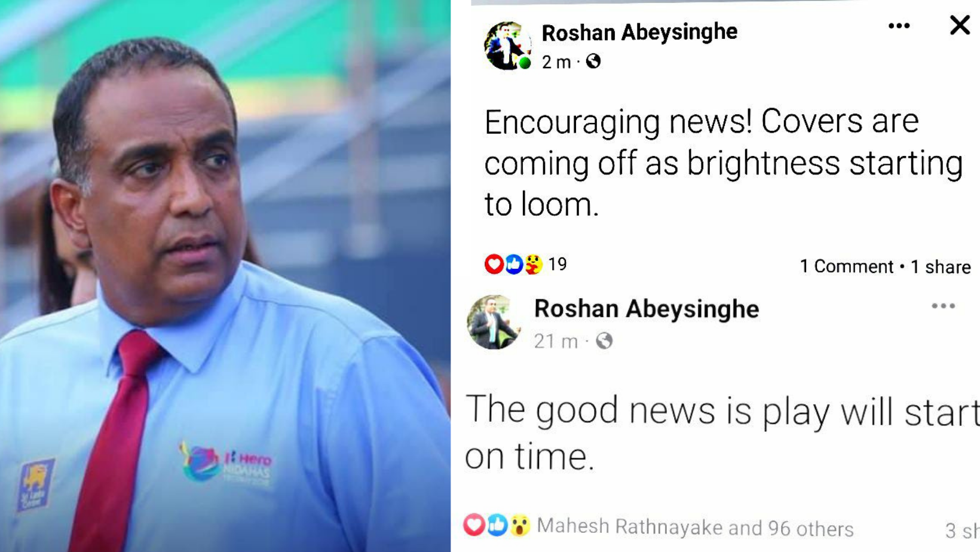View the 1 share link
The height and width of the screenshot is (552, 980).
point(941,267)
